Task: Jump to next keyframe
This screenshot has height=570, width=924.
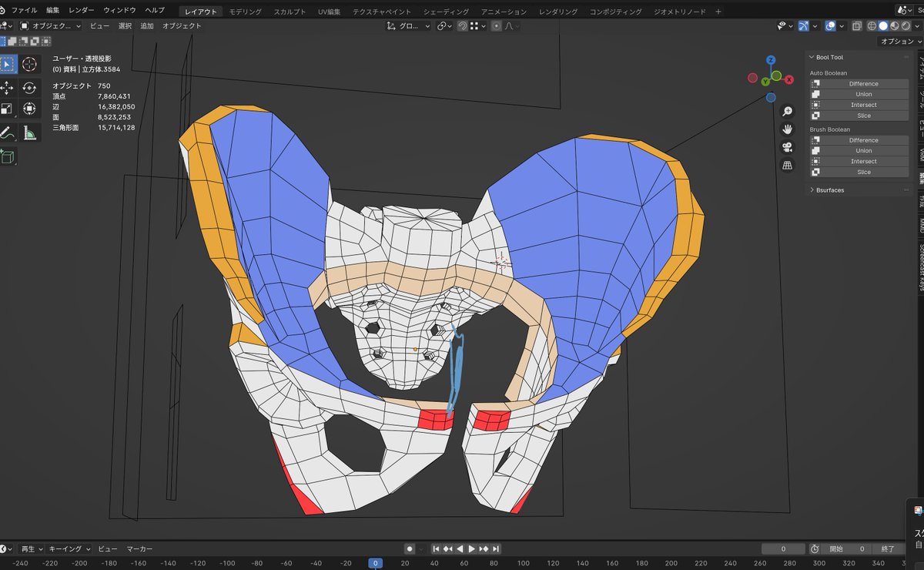Action: click(x=484, y=549)
